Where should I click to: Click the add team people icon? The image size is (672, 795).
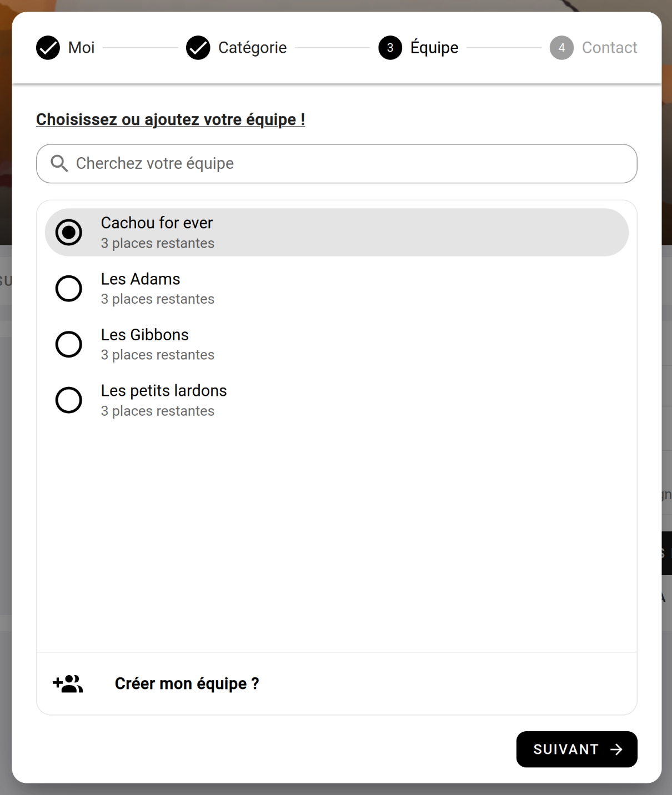(x=68, y=683)
